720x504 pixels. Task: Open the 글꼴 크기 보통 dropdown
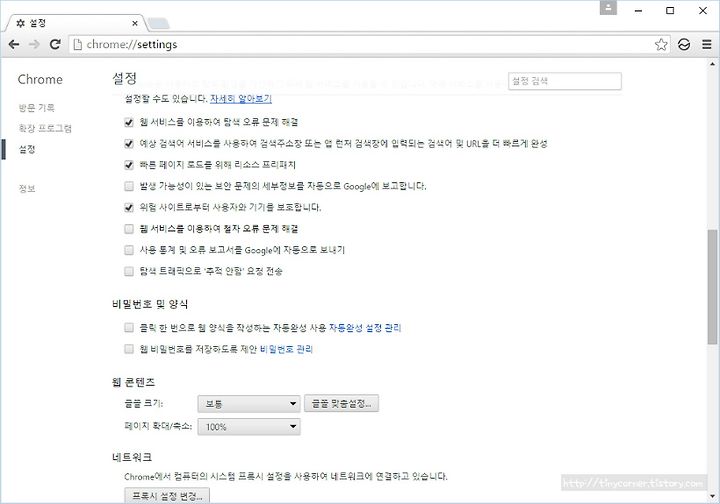point(249,404)
